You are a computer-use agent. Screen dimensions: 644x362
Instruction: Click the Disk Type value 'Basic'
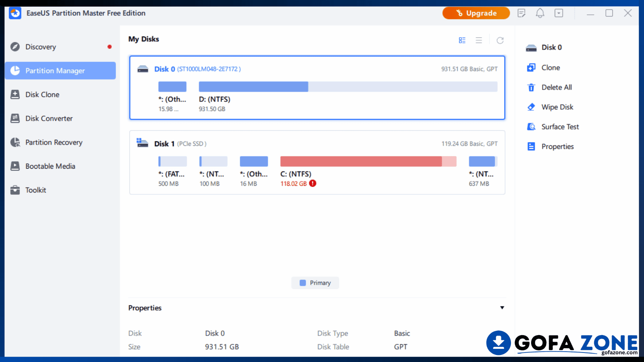(x=402, y=334)
